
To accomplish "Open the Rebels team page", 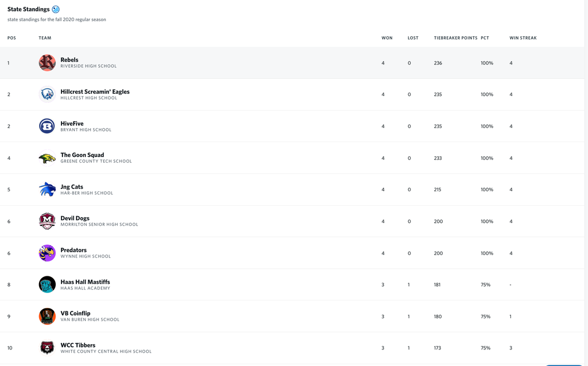I will [69, 60].
